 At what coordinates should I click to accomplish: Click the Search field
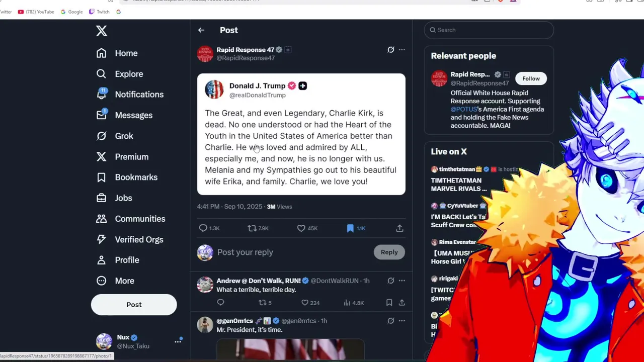[489, 30]
